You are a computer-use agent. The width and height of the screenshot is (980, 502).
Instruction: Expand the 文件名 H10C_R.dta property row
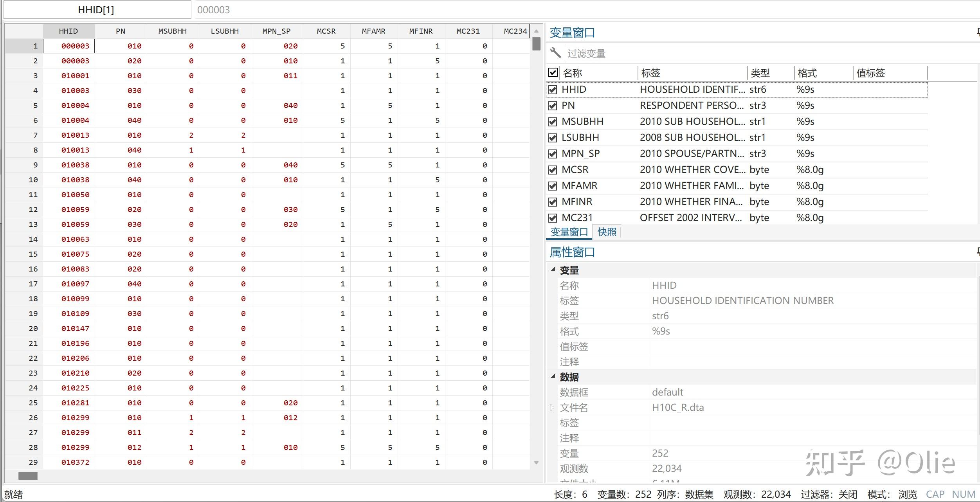pos(552,407)
